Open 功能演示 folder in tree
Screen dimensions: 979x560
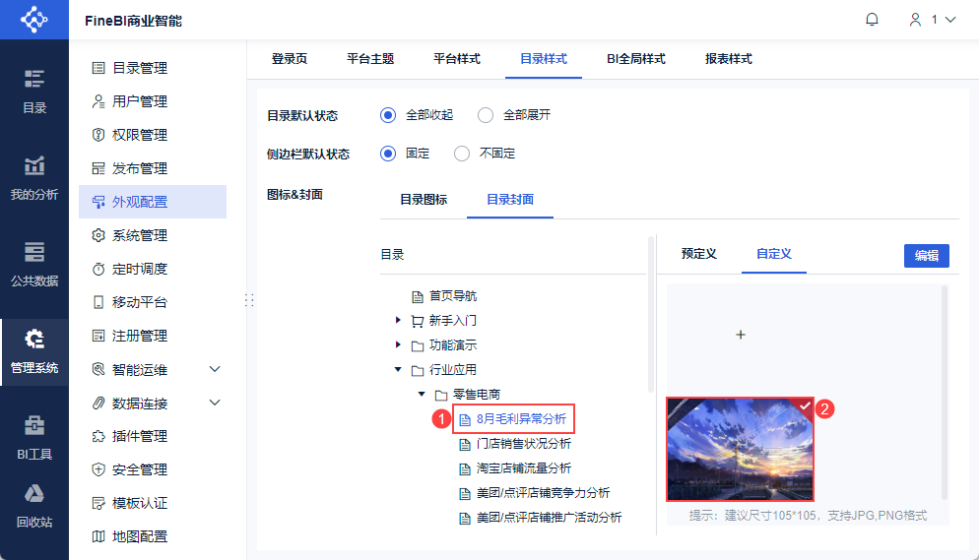point(453,344)
